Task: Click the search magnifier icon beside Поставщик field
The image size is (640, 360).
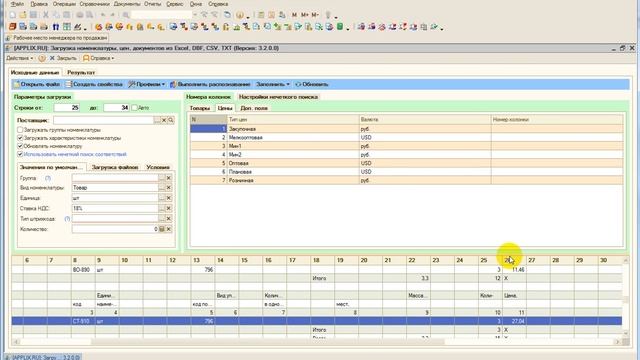Action: coord(171,120)
